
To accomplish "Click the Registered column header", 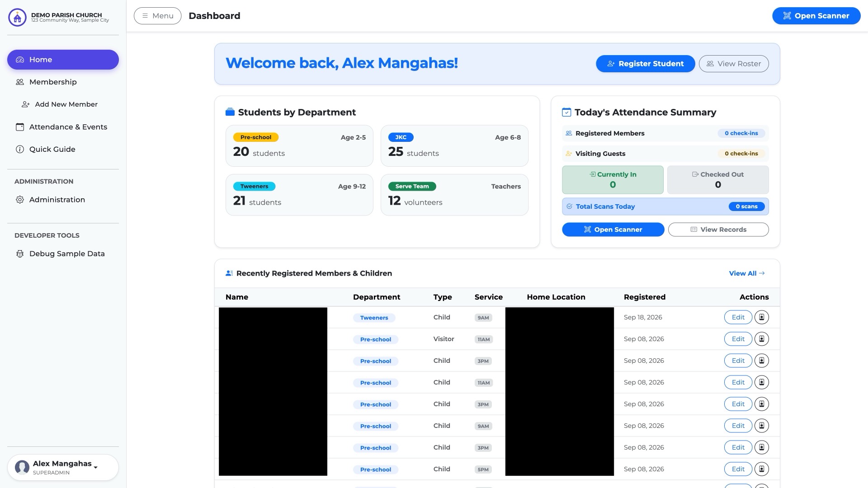I will point(644,297).
